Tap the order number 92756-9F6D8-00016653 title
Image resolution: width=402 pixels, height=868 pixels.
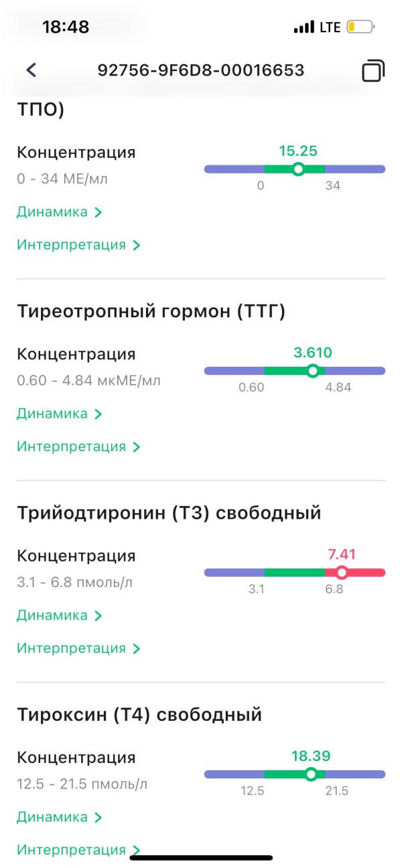click(x=201, y=70)
